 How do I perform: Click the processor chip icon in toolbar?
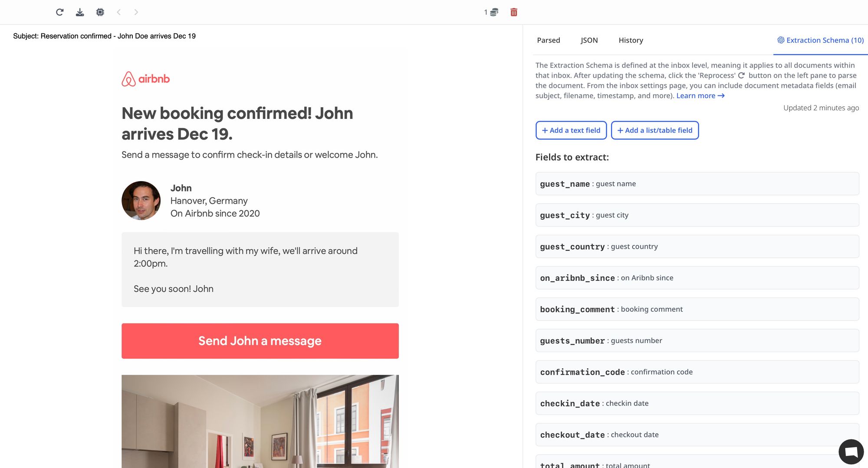click(x=100, y=12)
